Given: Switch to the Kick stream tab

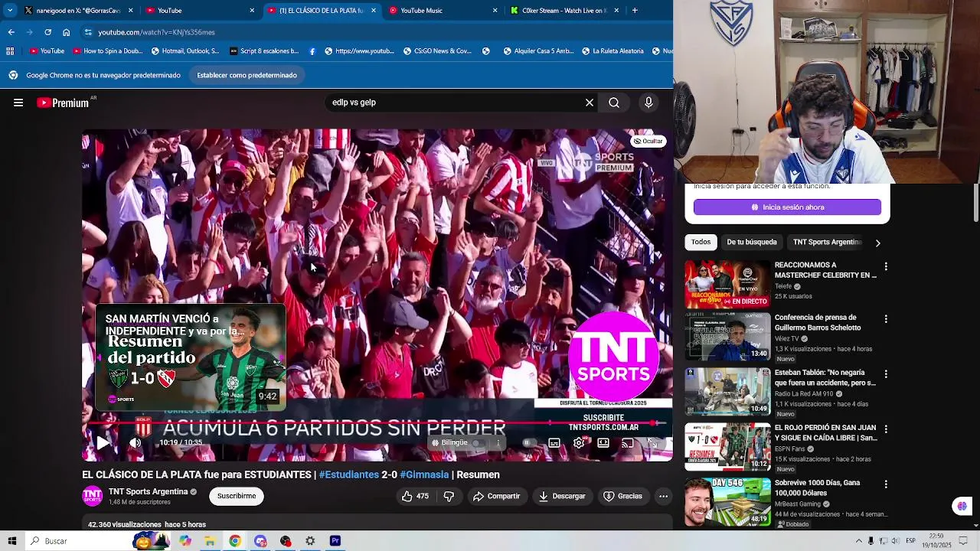Looking at the screenshot, I should (x=564, y=11).
